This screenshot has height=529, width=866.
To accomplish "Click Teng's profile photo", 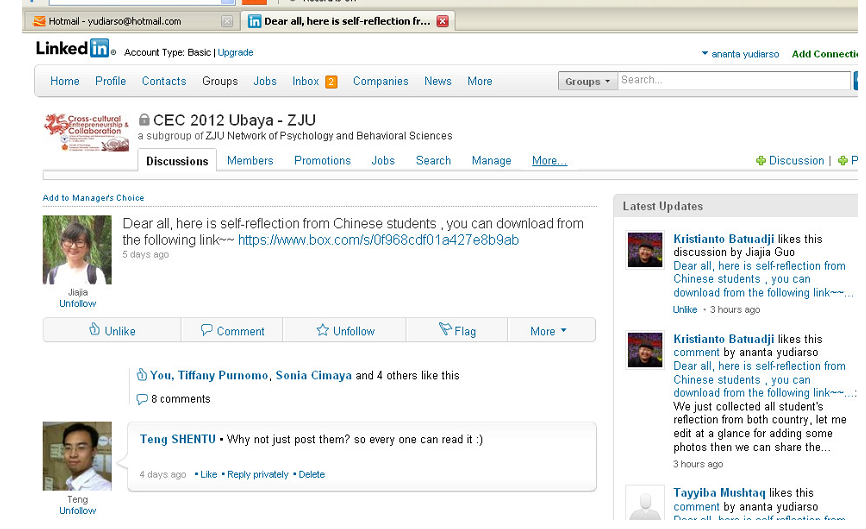I will (77, 456).
